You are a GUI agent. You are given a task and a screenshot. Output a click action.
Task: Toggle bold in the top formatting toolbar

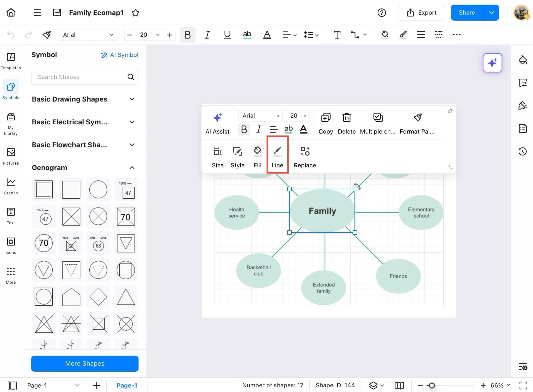point(188,35)
